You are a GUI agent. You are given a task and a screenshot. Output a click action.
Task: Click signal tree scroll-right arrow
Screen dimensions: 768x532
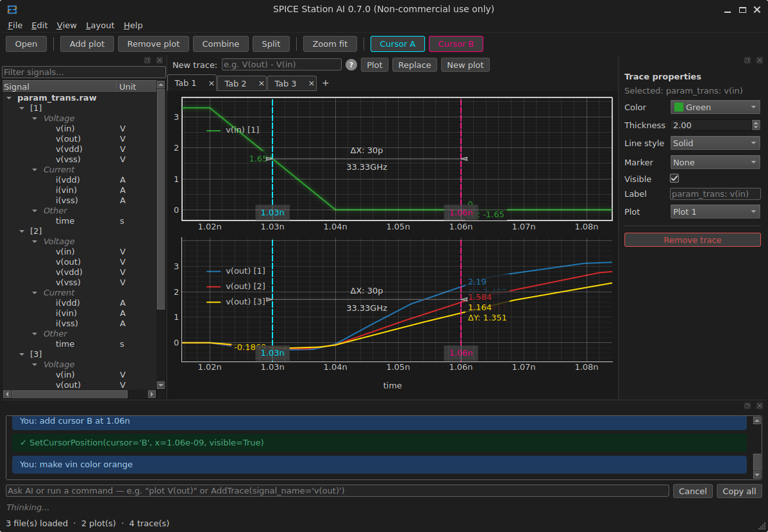pos(152,394)
